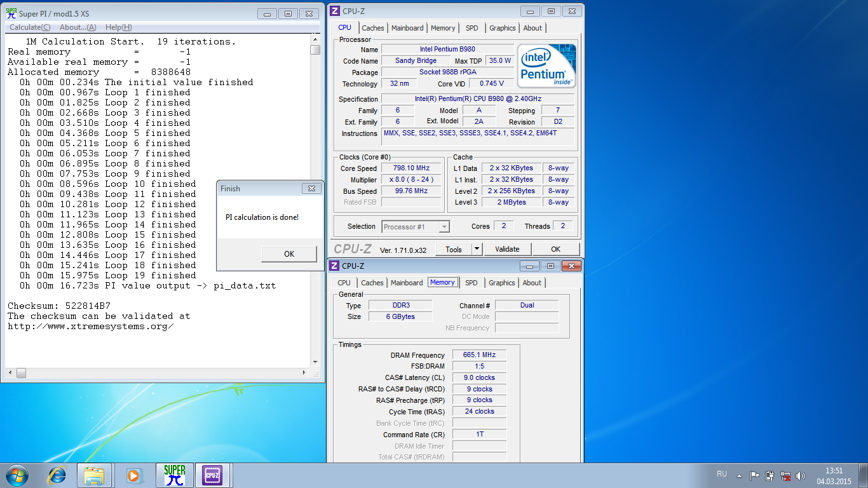
Task: Open the Help menu in Super PI
Action: 118,27
